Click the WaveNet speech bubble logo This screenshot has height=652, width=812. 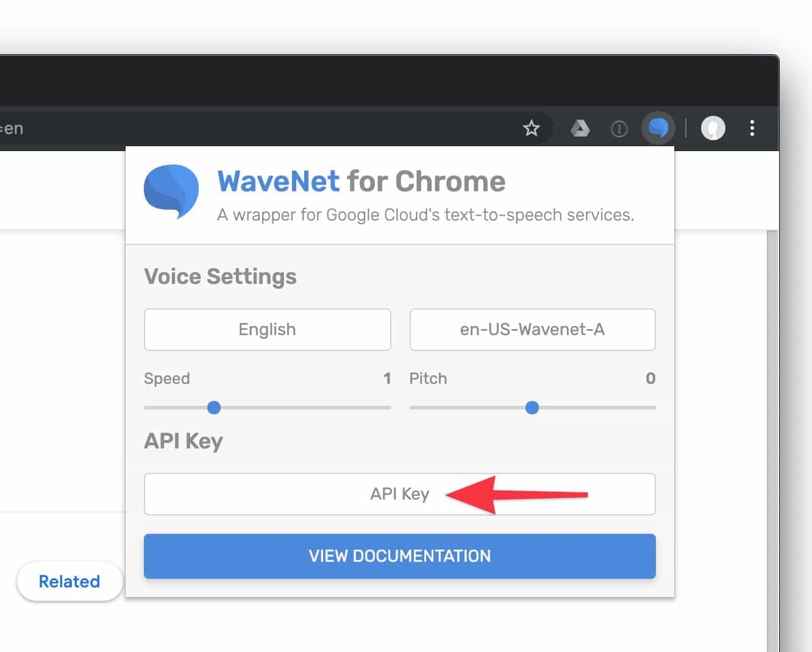click(171, 191)
